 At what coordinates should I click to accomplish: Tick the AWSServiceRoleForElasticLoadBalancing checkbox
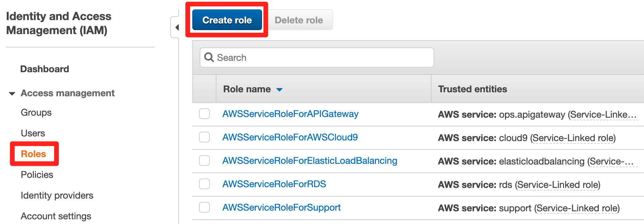pyautogui.click(x=204, y=160)
